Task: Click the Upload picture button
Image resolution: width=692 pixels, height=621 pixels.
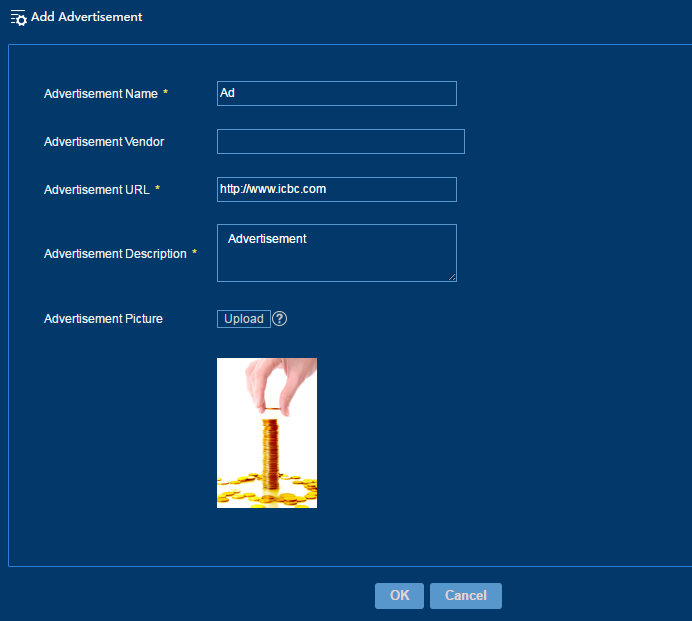Action: pos(244,319)
